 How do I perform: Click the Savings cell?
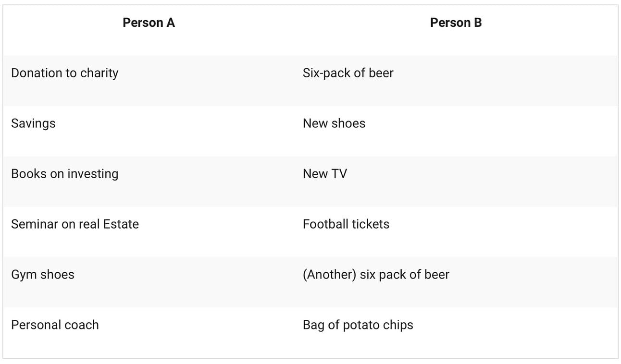(33, 123)
